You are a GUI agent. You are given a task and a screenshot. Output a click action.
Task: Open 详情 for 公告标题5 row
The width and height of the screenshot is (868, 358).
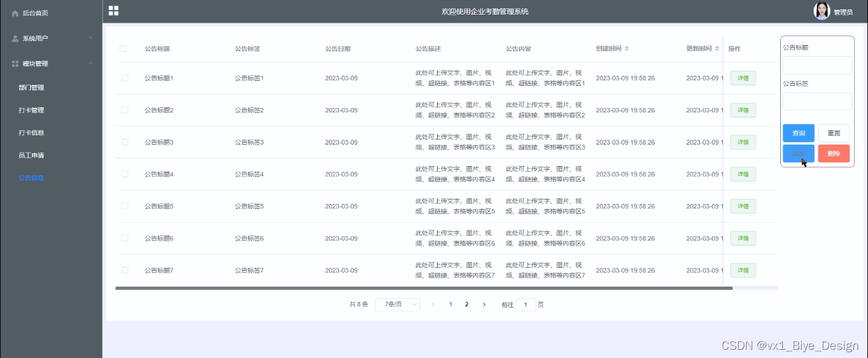tap(743, 206)
